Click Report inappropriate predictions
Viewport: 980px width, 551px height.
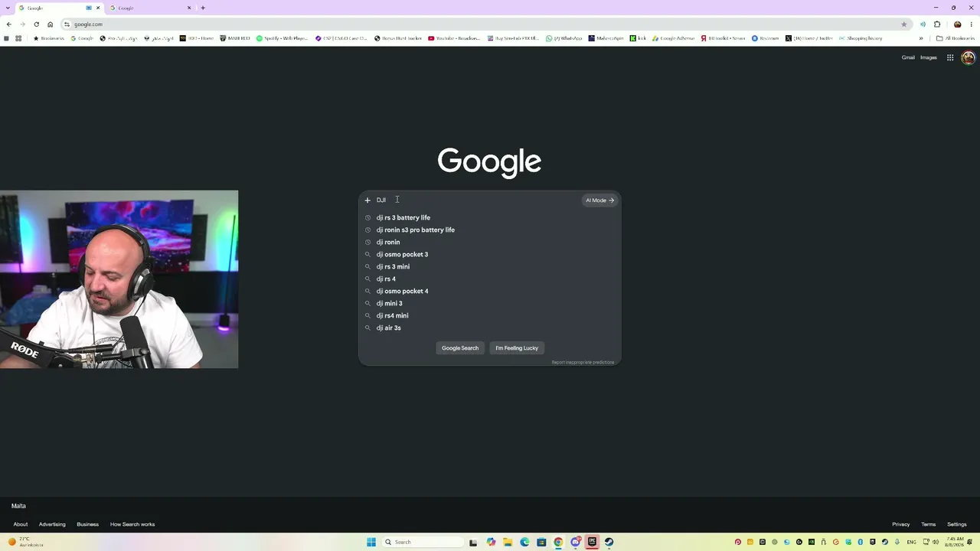coord(583,362)
